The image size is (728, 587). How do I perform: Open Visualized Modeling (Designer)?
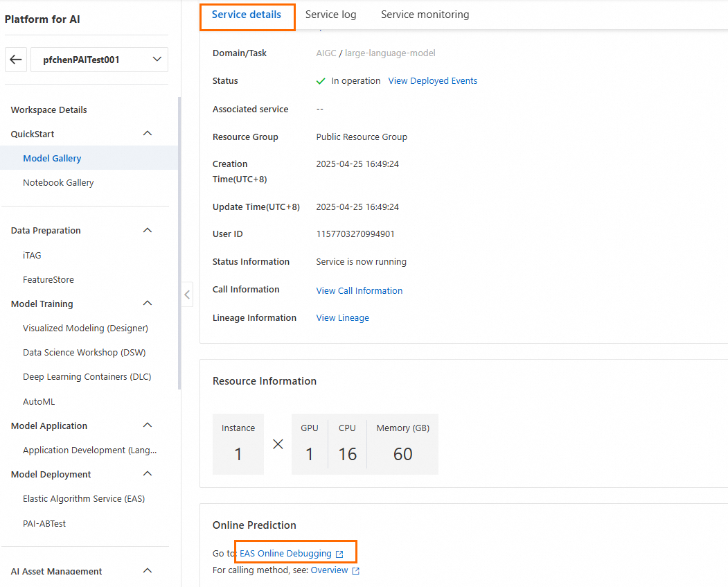pos(85,328)
